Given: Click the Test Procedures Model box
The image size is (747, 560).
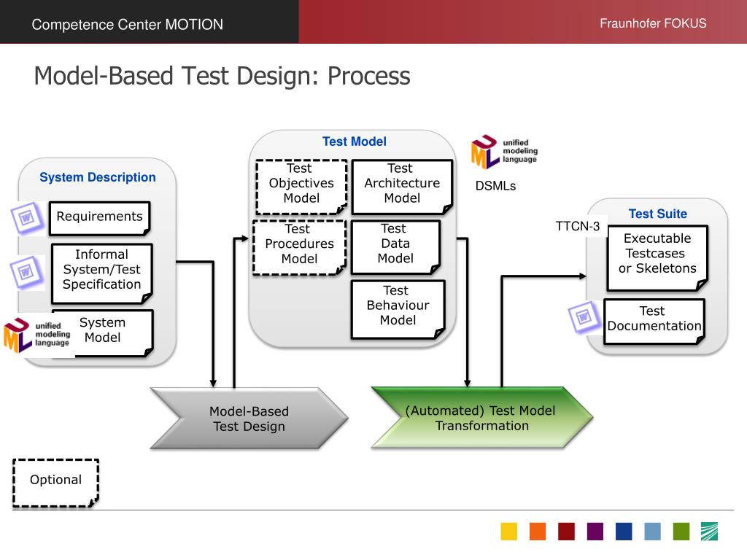Looking at the screenshot, I should 299,247.
